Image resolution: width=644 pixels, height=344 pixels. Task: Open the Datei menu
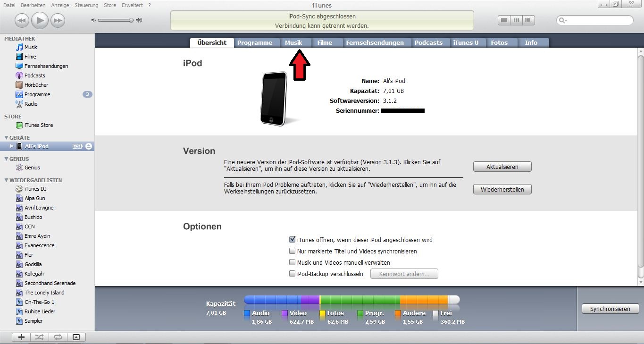[x=9, y=5]
